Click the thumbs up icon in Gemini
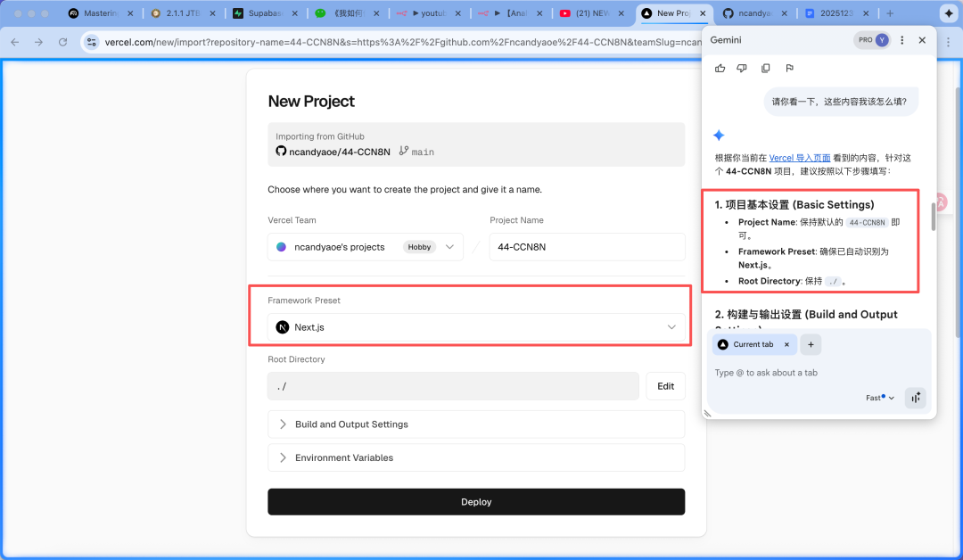The height and width of the screenshot is (560, 963). pyautogui.click(x=720, y=68)
